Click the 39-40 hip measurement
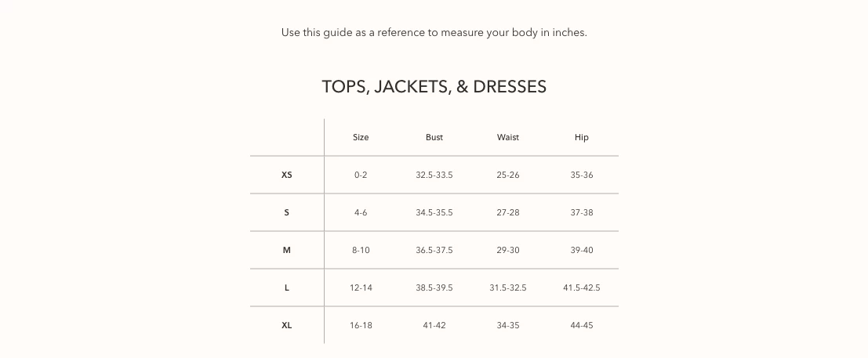Viewport: 868px width, 358px height. [x=582, y=250]
